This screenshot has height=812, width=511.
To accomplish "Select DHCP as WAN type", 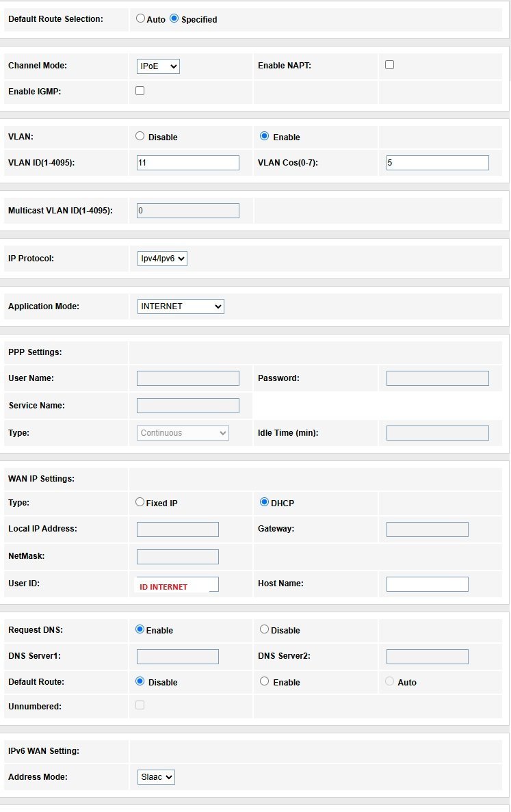I will point(264,502).
